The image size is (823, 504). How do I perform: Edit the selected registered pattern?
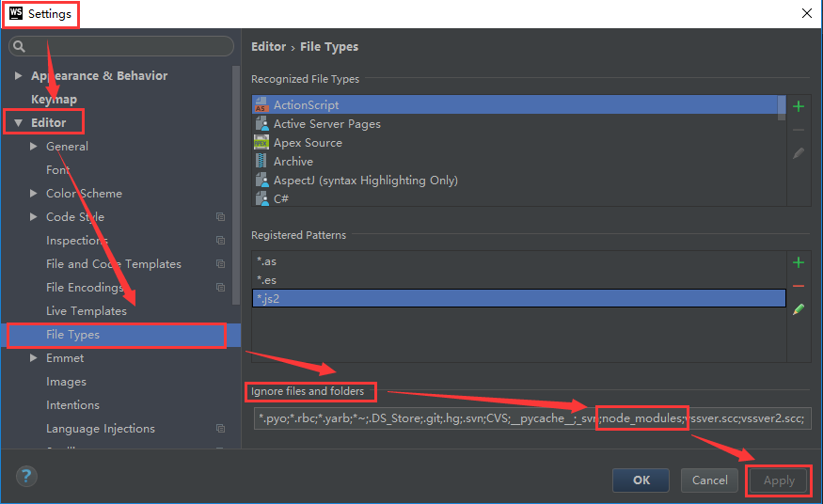tap(799, 309)
